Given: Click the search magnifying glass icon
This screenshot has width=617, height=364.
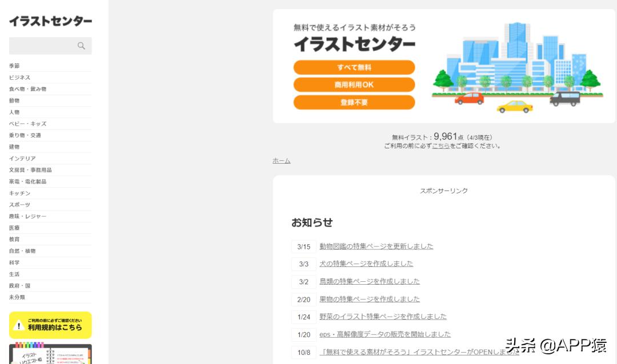Looking at the screenshot, I should click(82, 46).
